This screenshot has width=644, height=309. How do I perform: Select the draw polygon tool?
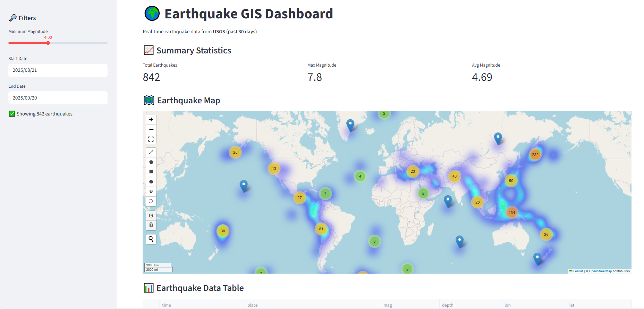pos(151,162)
